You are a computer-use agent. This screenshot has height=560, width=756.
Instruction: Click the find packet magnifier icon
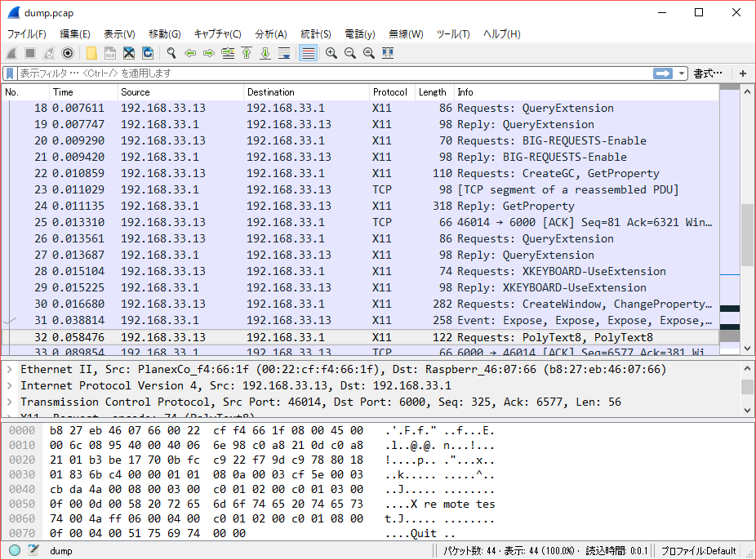pos(171,53)
